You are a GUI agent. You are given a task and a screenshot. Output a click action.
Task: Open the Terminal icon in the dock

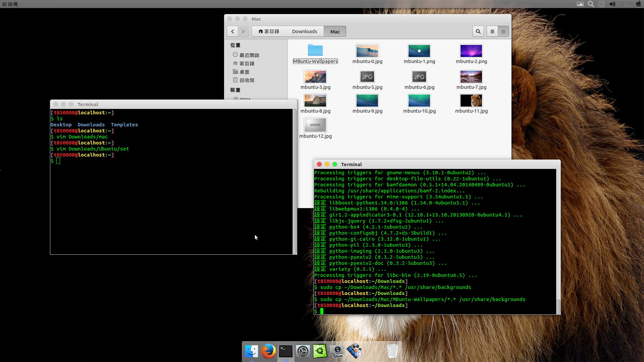point(286,351)
